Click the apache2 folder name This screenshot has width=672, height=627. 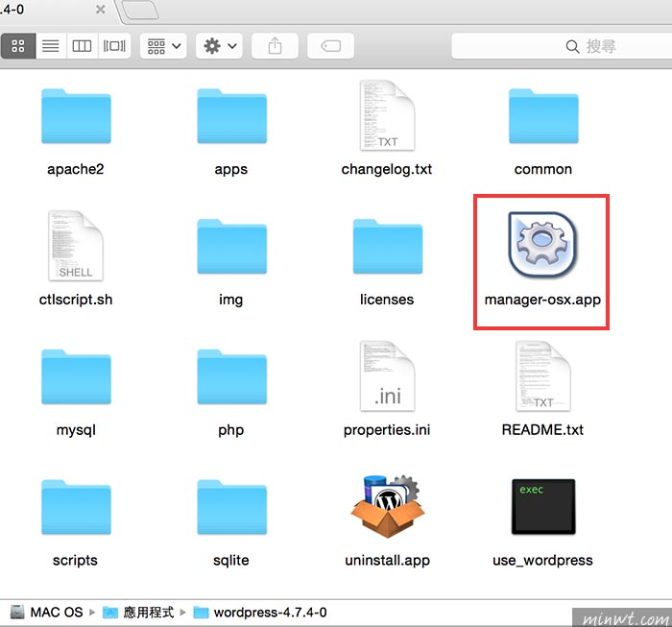click(76, 169)
